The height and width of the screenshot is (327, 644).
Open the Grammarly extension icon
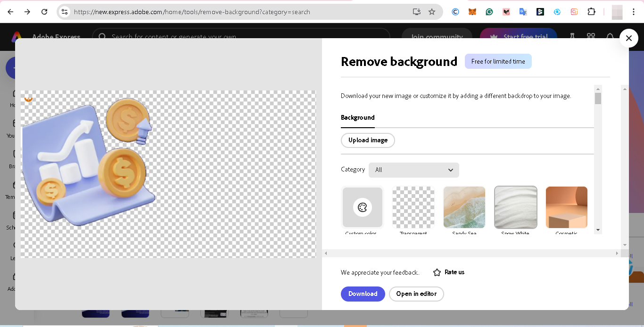point(489,12)
